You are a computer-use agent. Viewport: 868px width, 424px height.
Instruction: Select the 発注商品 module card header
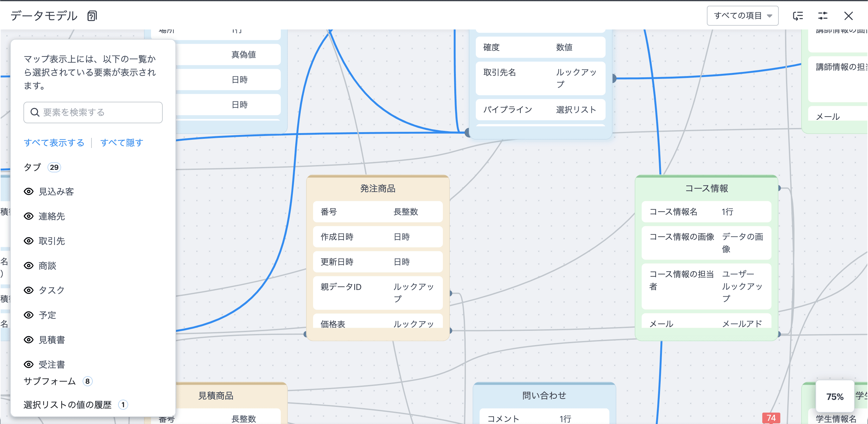pos(378,188)
